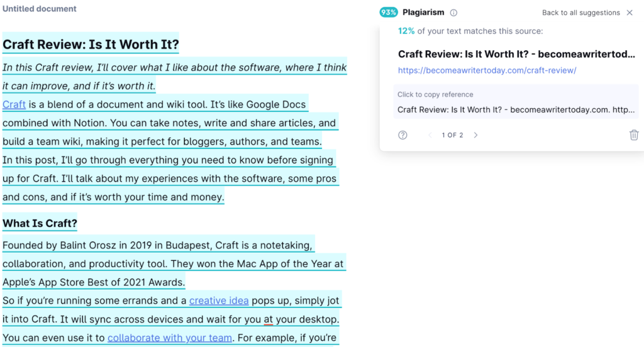Click the info icon beside Plagiarism
The image size is (644, 347).
(x=454, y=13)
